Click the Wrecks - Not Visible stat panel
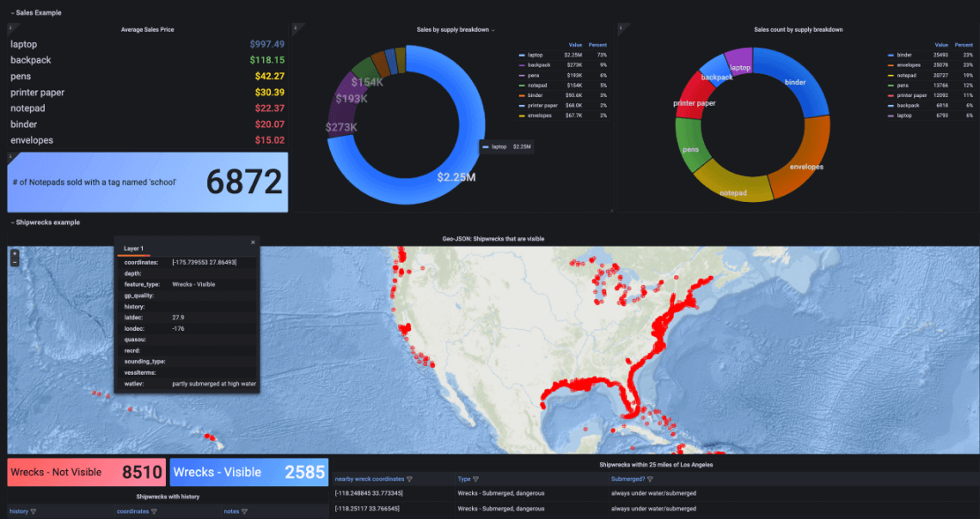 pos(86,472)
